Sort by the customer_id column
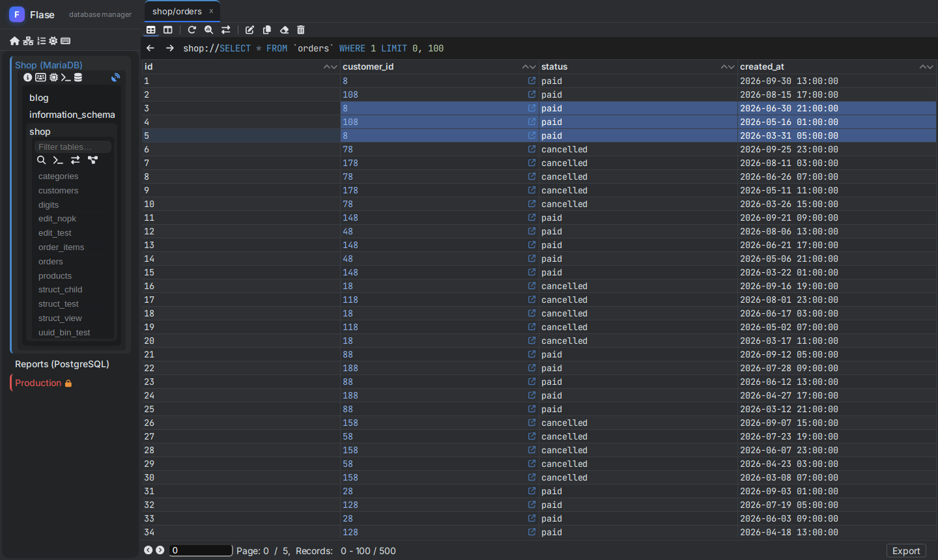Image resolution: width=938 pixels, height=560 pixels. tap(529, 67)
